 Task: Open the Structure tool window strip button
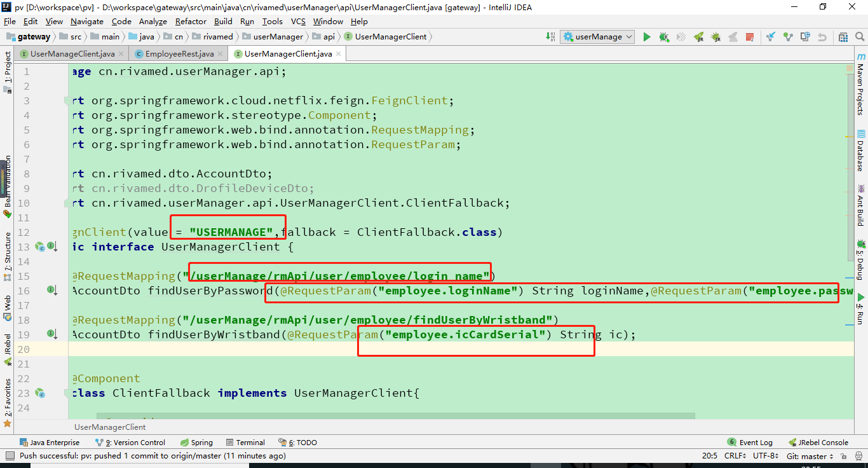tap(8, 256)
